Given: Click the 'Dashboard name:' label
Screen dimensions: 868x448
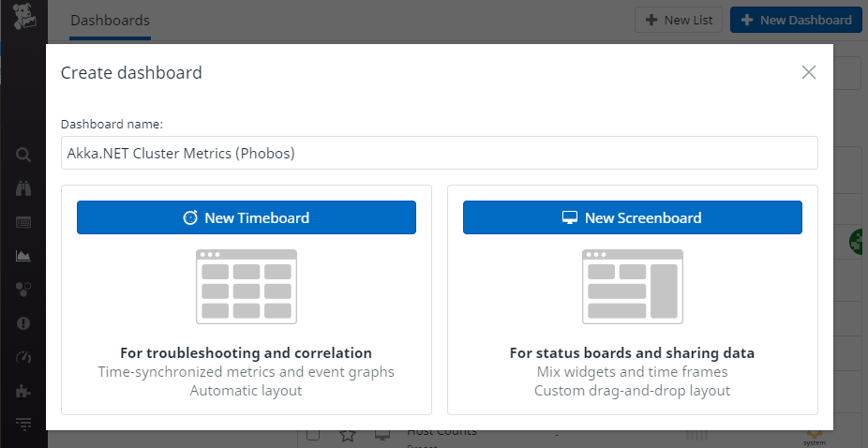Looking at the screenshot, I should point(112,124).
